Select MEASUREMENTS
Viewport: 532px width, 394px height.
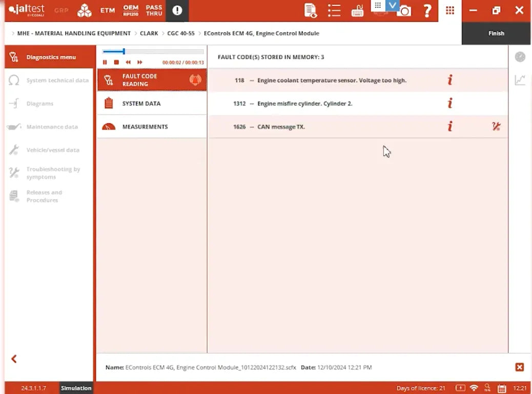click(152, 127)
